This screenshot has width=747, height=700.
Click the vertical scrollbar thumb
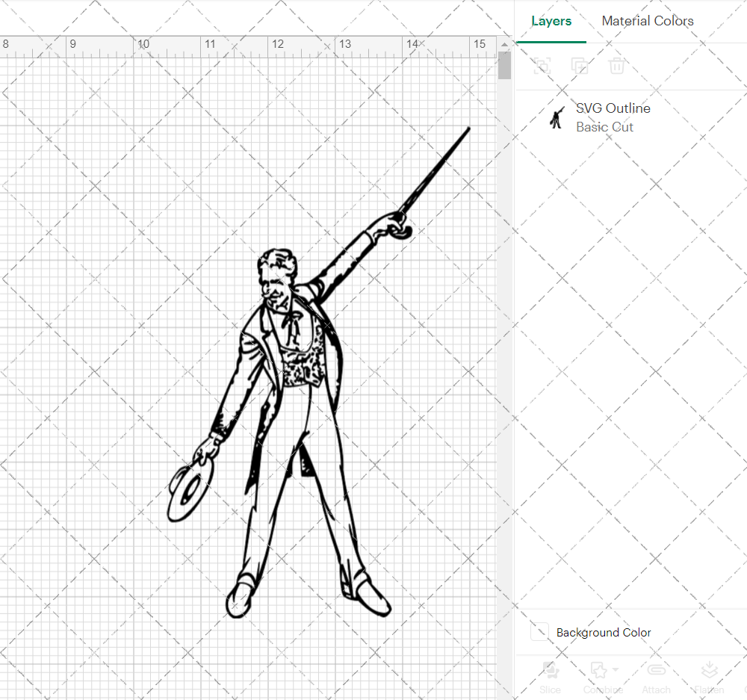504,65
